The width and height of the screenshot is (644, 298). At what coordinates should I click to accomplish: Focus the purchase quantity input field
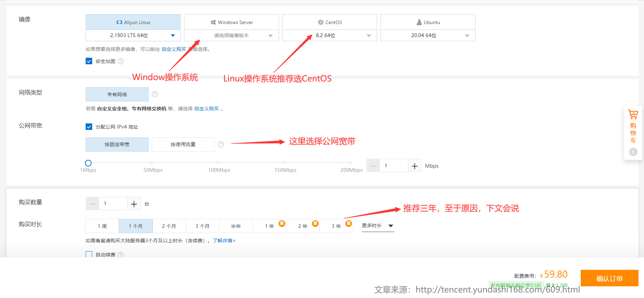click(x=113, y=204)
